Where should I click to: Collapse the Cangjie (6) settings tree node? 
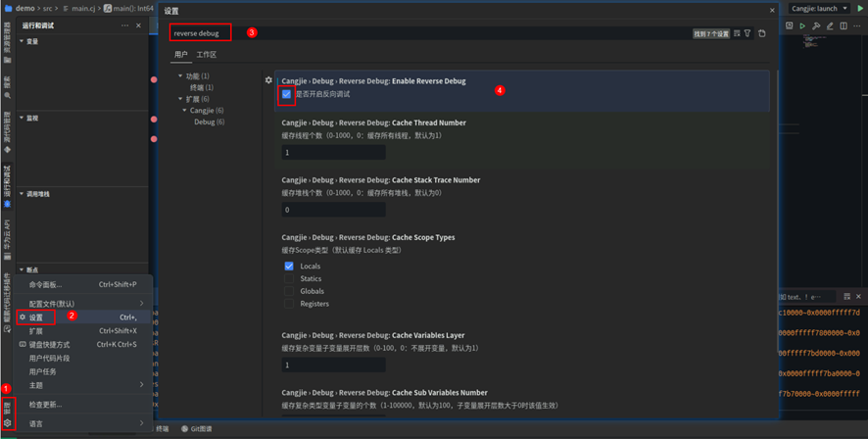coord(185,111)
